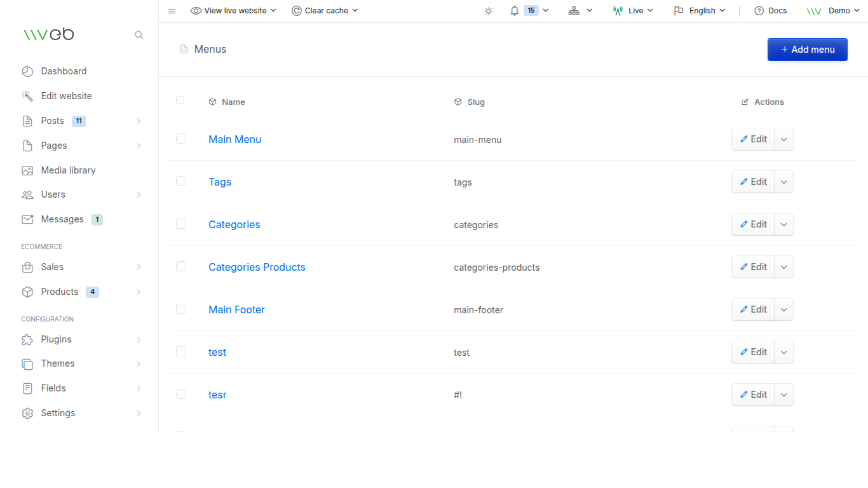Click the site network structure icon
The height and width of the screenshot is (488, 868).
coord(574,11)
